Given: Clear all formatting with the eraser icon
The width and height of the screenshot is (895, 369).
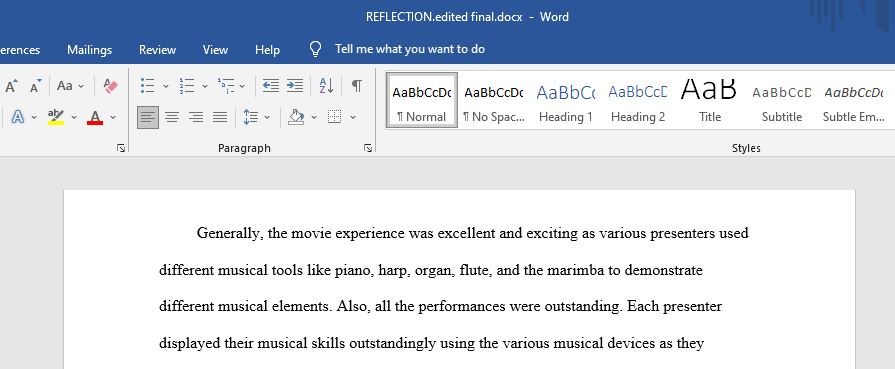Looking at the screenshot, I should click(x=110, y=86).
